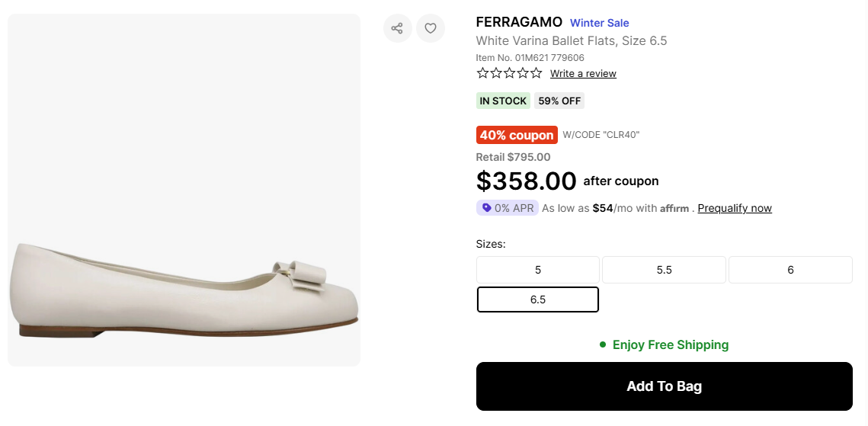Click Write a review link
This screenshot has width=868, height=426.
583,74
